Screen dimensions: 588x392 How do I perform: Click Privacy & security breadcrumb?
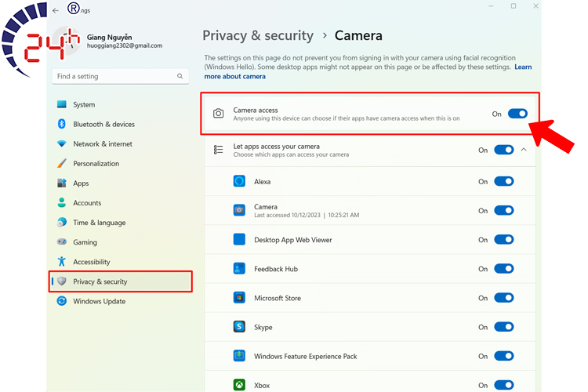(x=258, y=35)
